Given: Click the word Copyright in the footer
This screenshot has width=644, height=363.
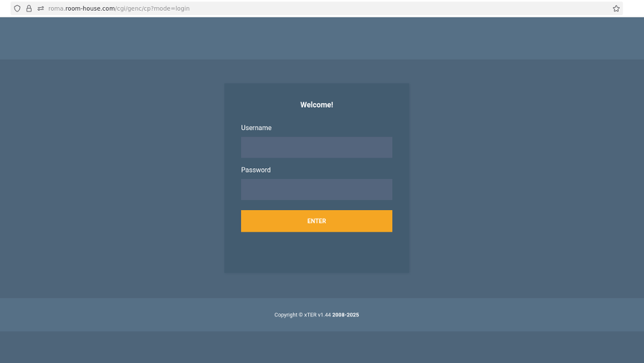Looking at the screenshot, I should coord(286,315).
